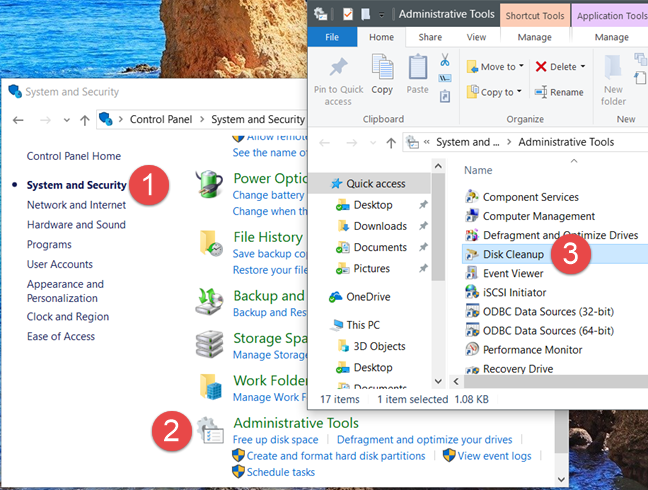Open the Customize Quick Access Toolbar dropdown
648x490 pixels.
381,15
